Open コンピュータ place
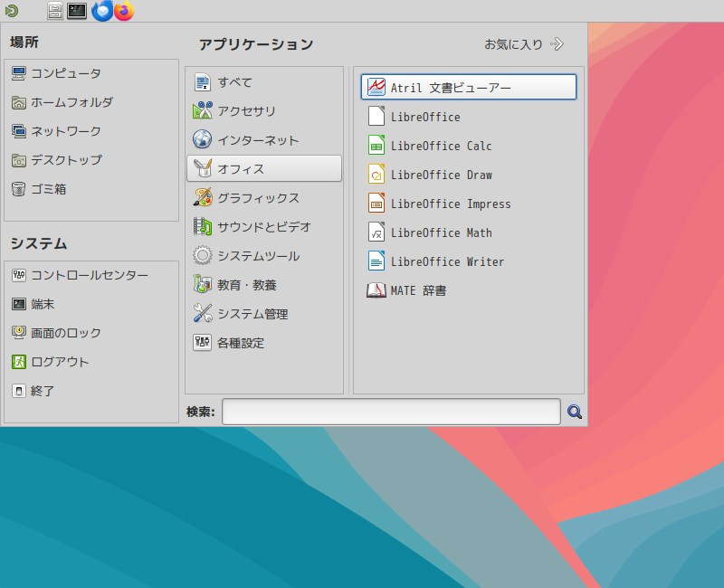The width and height of the screenshot is (724, 588). pos(91,73)
